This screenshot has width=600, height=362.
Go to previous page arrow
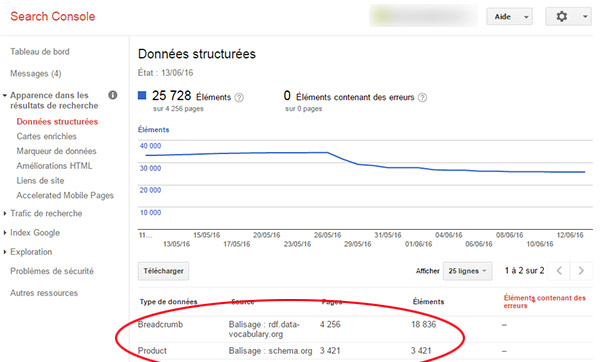(559, 271)
